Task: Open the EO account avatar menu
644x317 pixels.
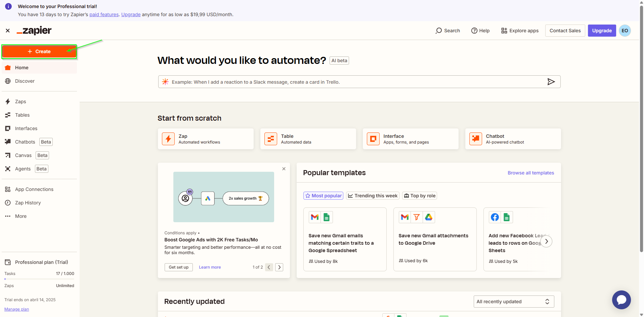Action: click(x=625, y=31)
